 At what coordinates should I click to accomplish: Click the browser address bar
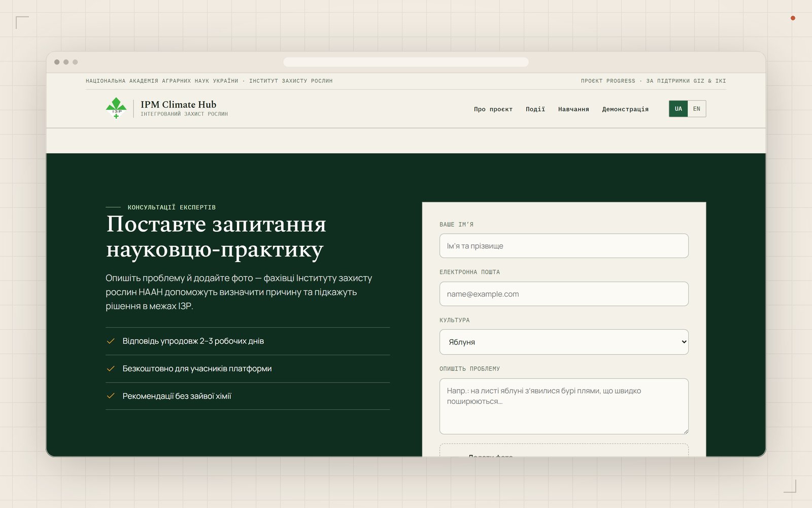pos(406,62)
